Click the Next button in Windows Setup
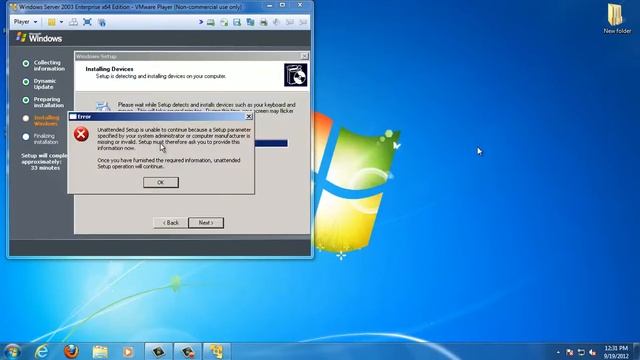Image resolution: width=640 pixels, height=360 pixels. click(x=206, y=223)
